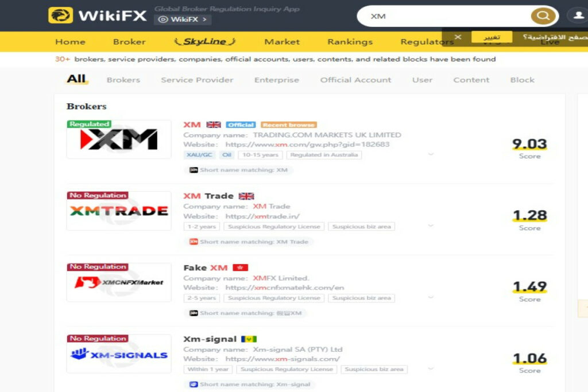Click the icon before 'Short name matching: XM Trade'

pos(194,242)
